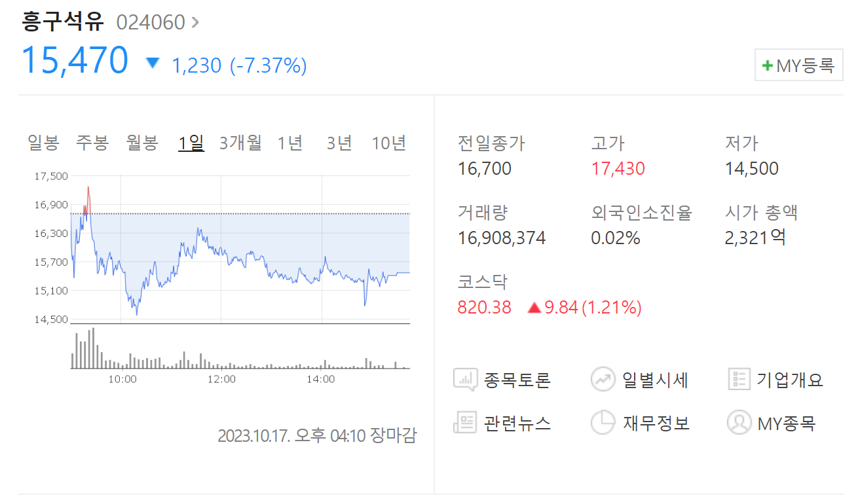Open the 일별시세 daily prices icon
858x504 pixels.
(x=603, y=379)
